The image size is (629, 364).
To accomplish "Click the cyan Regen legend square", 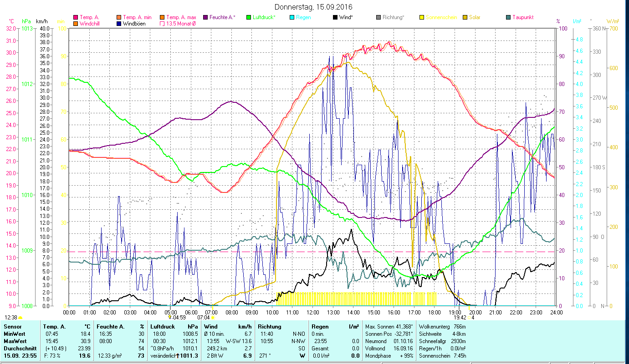I will [292, 18].
